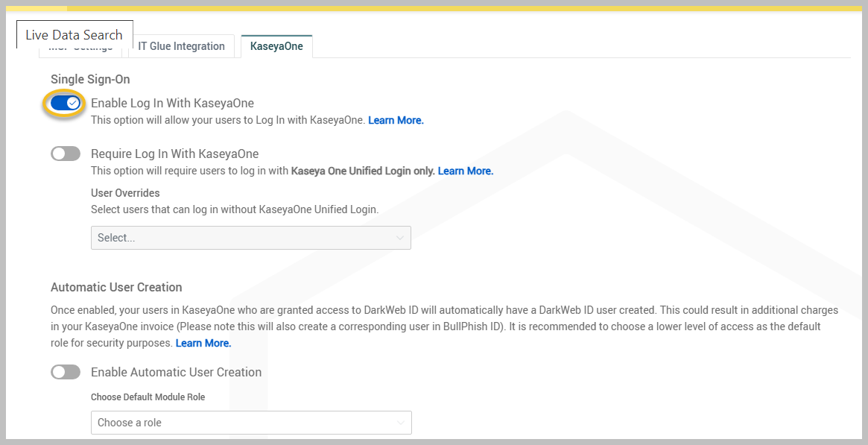The image size is (868, 445).
Task: Open the Live Data Search tab
Action: [x=74, y=35]
